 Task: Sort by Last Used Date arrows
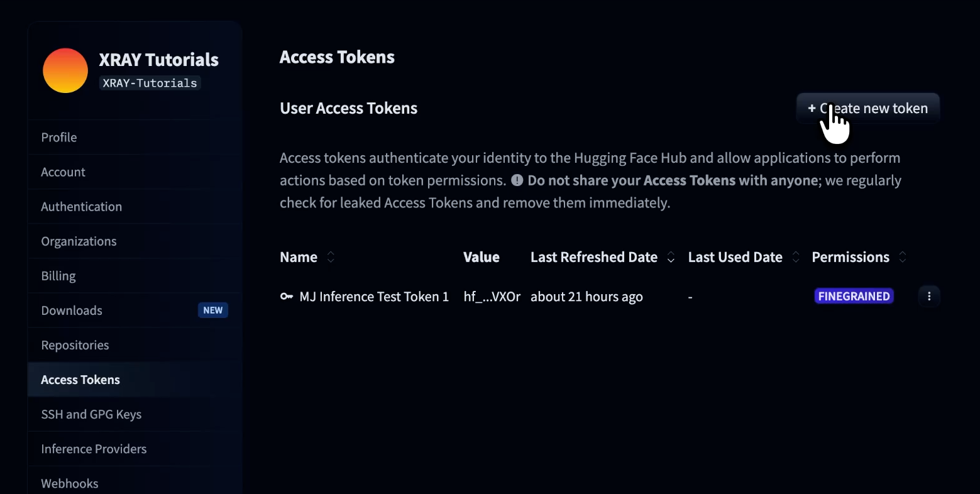click(x=796, y=257)
